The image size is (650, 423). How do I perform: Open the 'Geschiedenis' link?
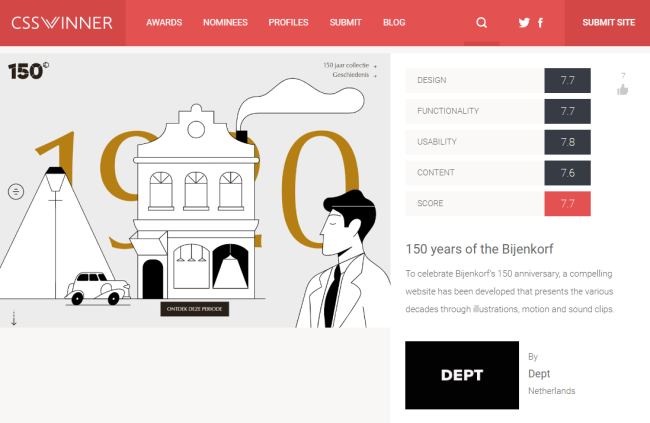[352, 74]
